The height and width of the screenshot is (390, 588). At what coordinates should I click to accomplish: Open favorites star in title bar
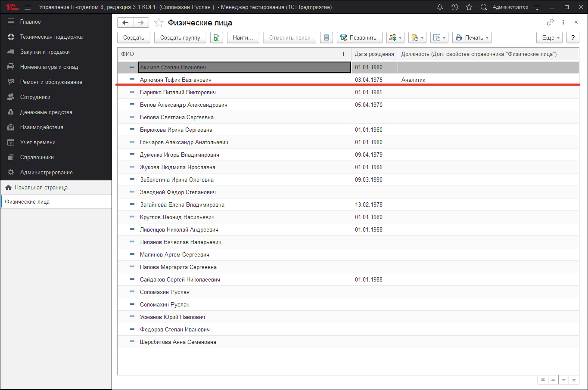[x=469, y=7]
